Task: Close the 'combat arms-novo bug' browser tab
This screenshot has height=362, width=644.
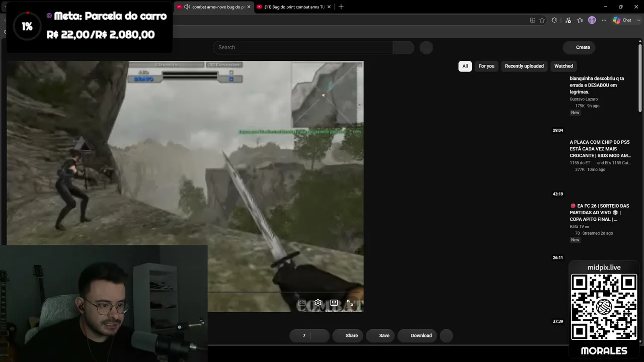Action: point(250,7)
